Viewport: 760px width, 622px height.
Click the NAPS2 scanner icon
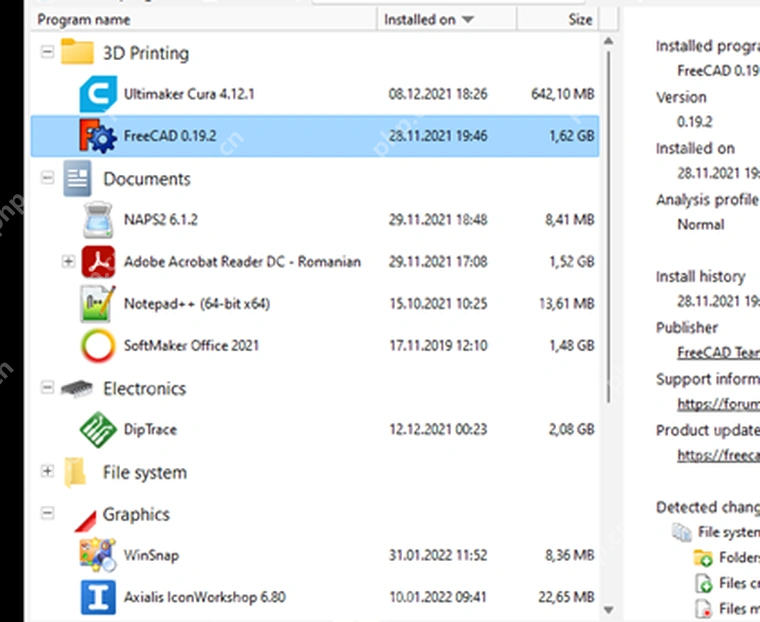[x=98, y=220]
